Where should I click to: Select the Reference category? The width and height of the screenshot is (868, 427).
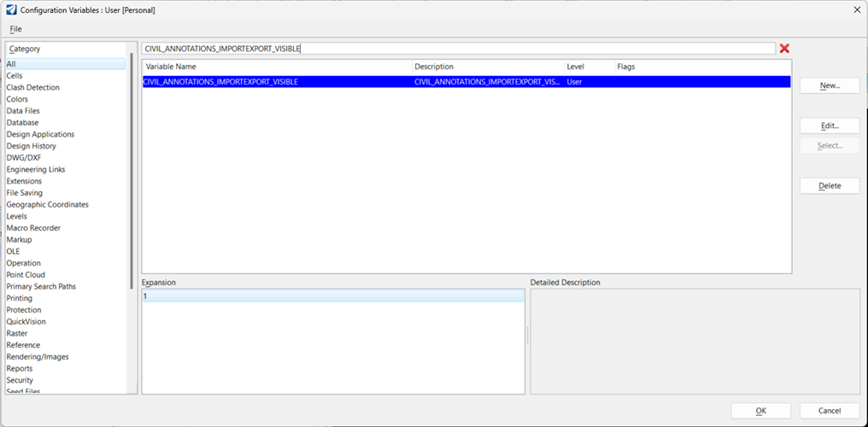(23, 345)
